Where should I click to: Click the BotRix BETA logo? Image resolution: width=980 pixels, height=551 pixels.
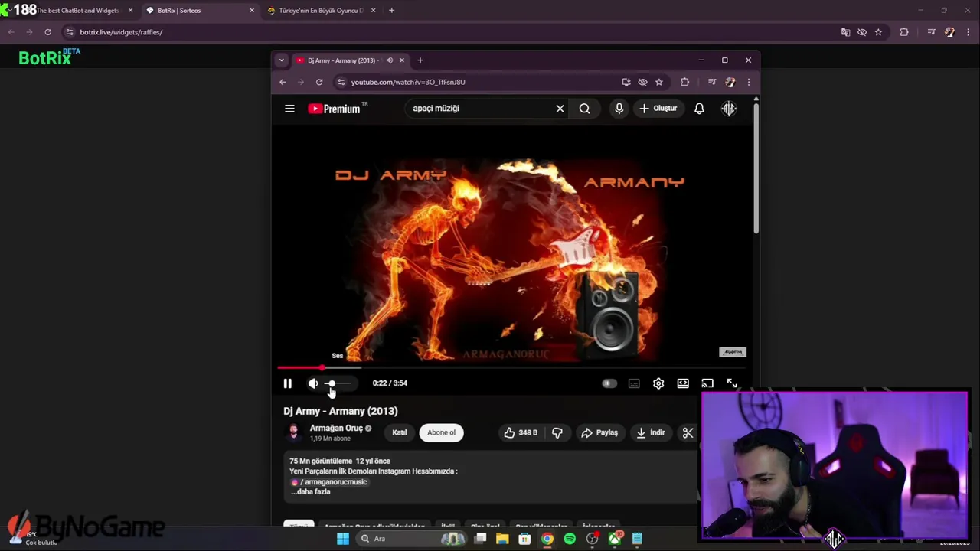pyautogui.click(x=49, y=57)
